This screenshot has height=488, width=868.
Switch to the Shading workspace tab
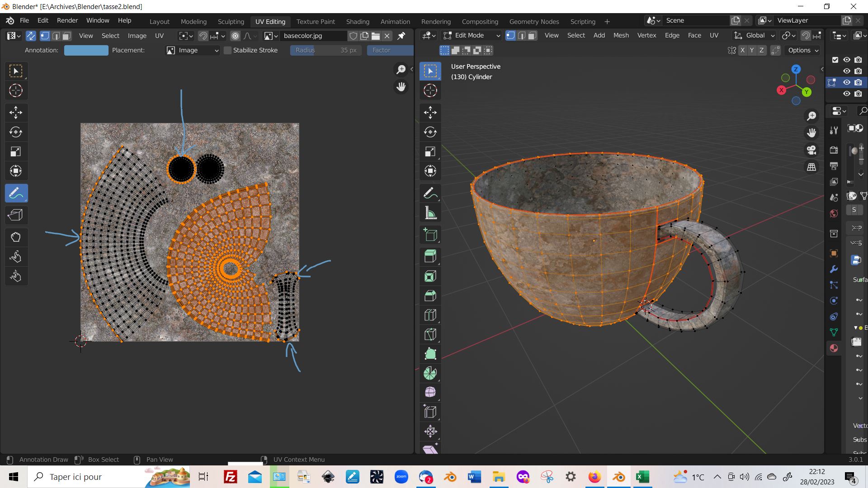pos(358,21)
